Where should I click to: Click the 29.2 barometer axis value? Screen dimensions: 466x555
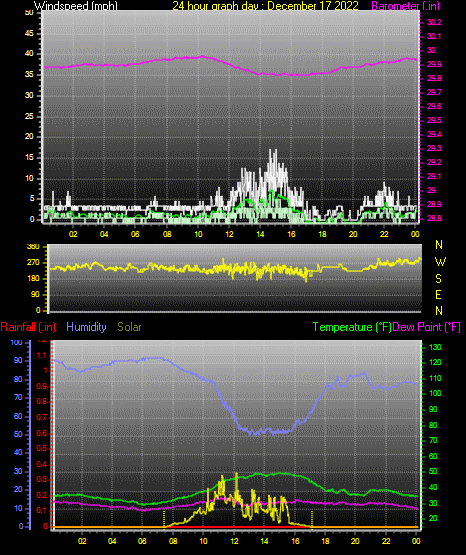(x=434, y=162)
